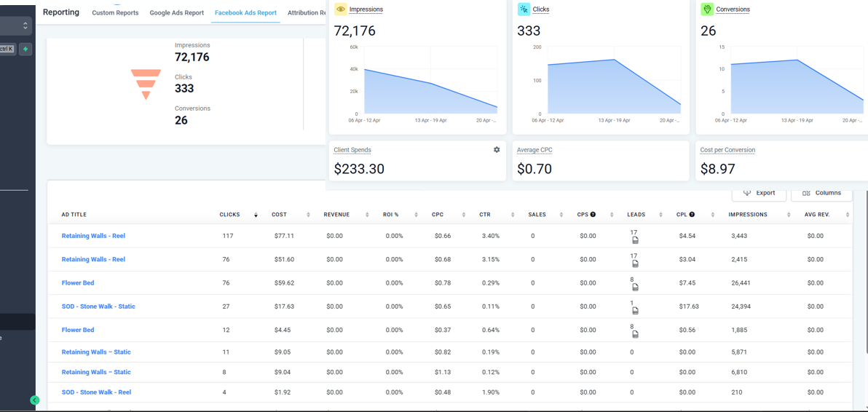The image size is (868, 412).
Task: Open Retaining Walls – Static ad costing $9.05
Action: click(x=96, y=352)
